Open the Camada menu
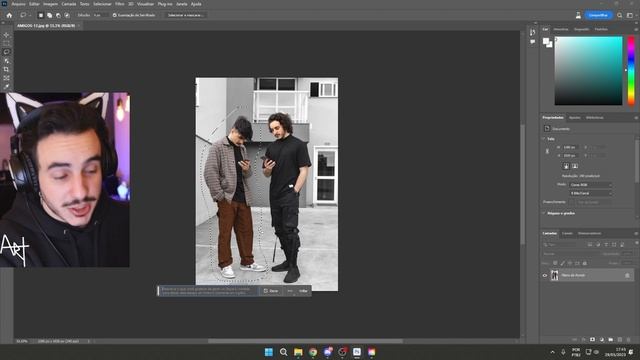Viewport: 640px width, 360px height. (x=69, y=4)
